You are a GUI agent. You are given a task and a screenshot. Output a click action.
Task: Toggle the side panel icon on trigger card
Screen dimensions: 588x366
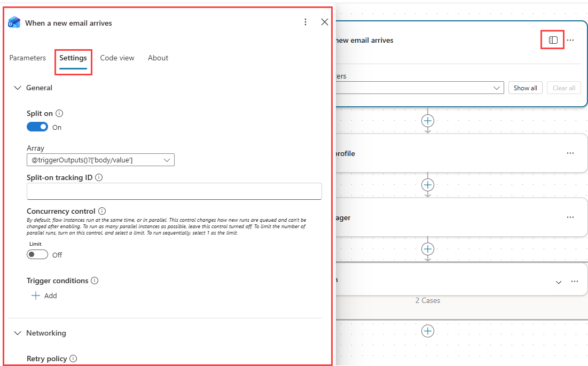click(553, 40)
